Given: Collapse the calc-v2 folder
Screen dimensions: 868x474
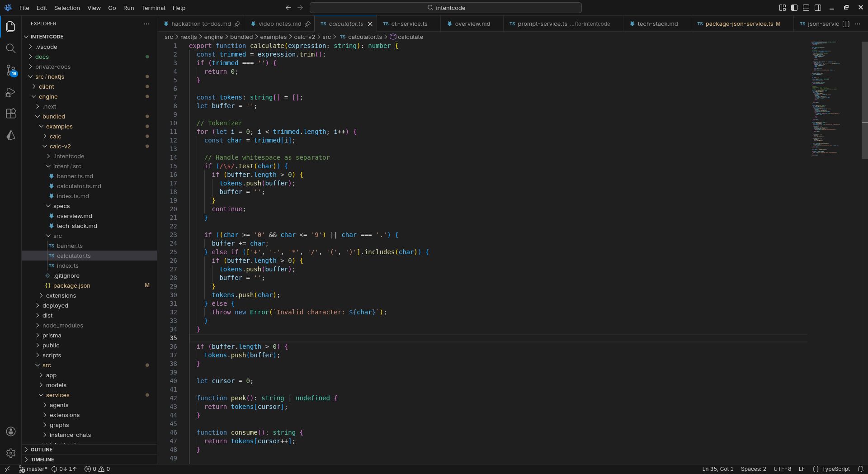Looking at the screenshot, I should click(60, 147).
